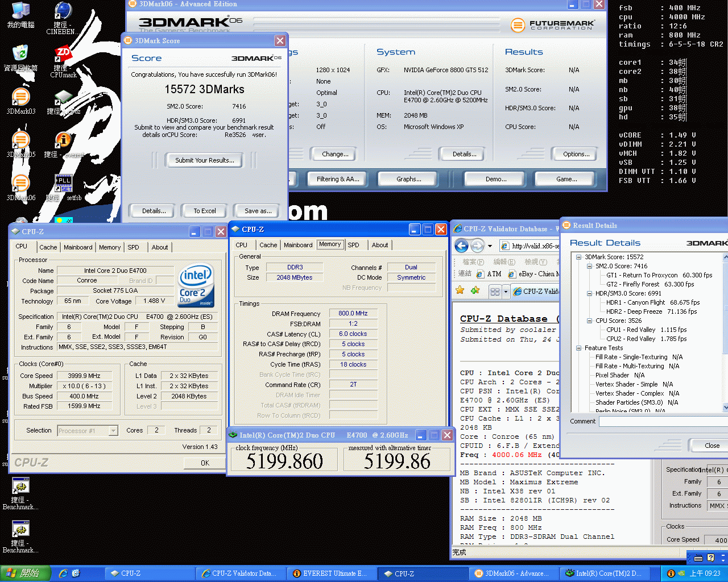Select the 3DMark03 desktop icon
The width and height of the screenshot is (728, 582).
(20, 97)
